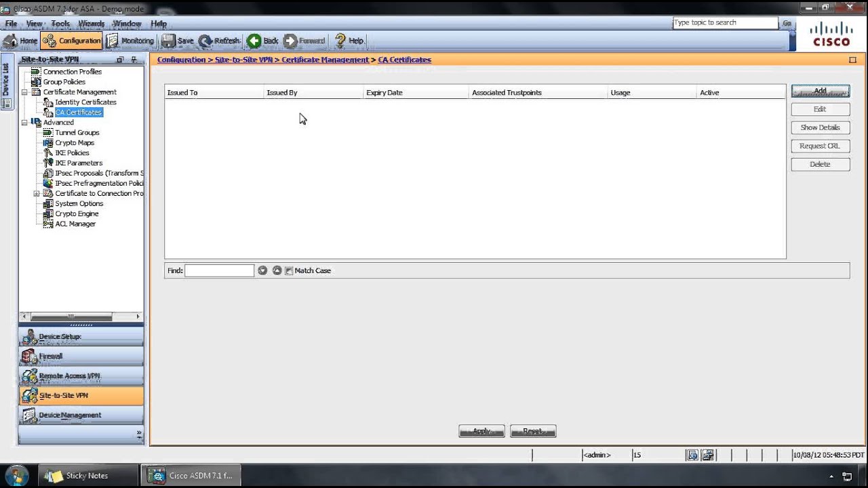Open the Tools menu
Image resolution: width=868 pixels, height=488 pixels.
(60, 24)
